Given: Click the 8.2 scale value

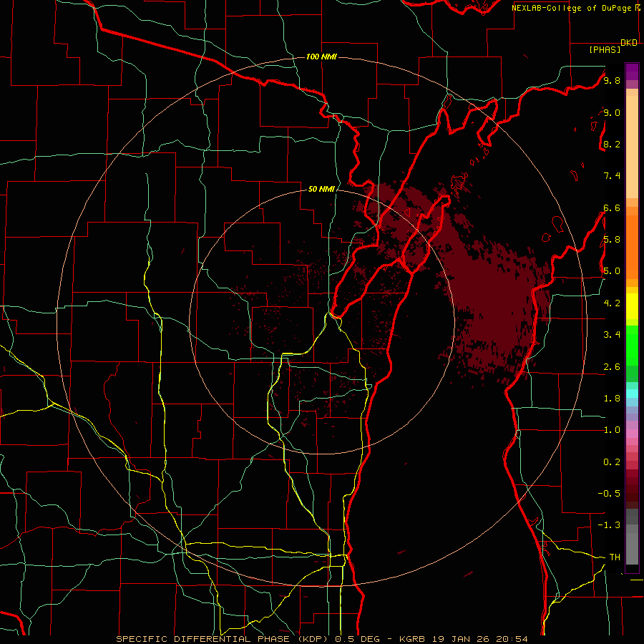Looking at the screenshot, I should [x=612, y=144].
